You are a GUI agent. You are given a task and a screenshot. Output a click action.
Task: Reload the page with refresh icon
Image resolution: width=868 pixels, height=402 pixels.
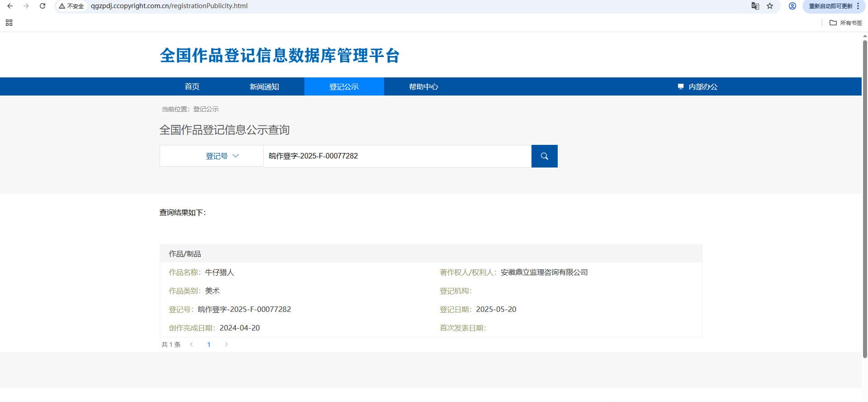tap(43, 6)
